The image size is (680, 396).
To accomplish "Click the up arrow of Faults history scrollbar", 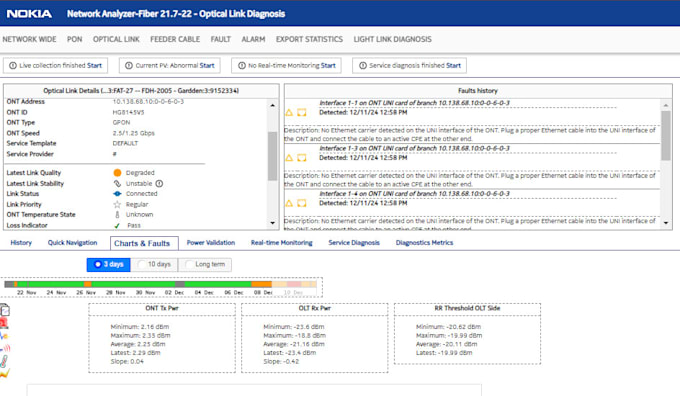I will (666, 105).
